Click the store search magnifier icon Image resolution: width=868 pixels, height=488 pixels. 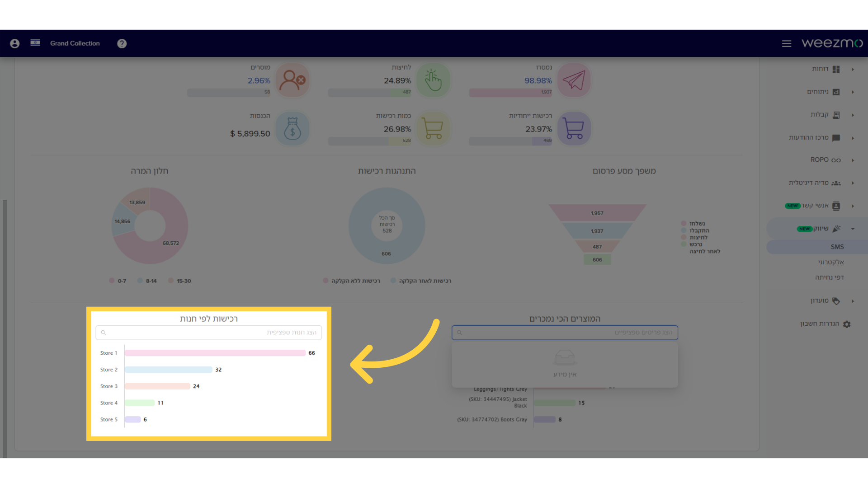[104, 333]
